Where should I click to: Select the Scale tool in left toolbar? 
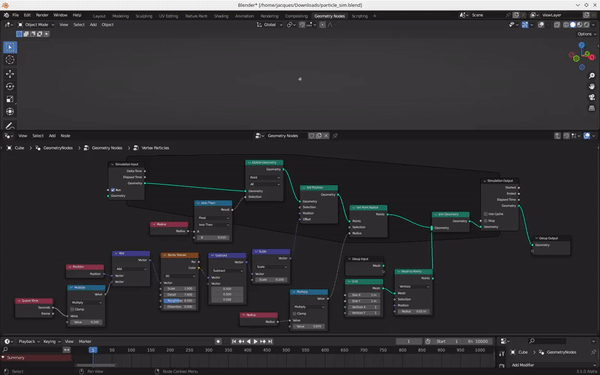tap(10, 99)
